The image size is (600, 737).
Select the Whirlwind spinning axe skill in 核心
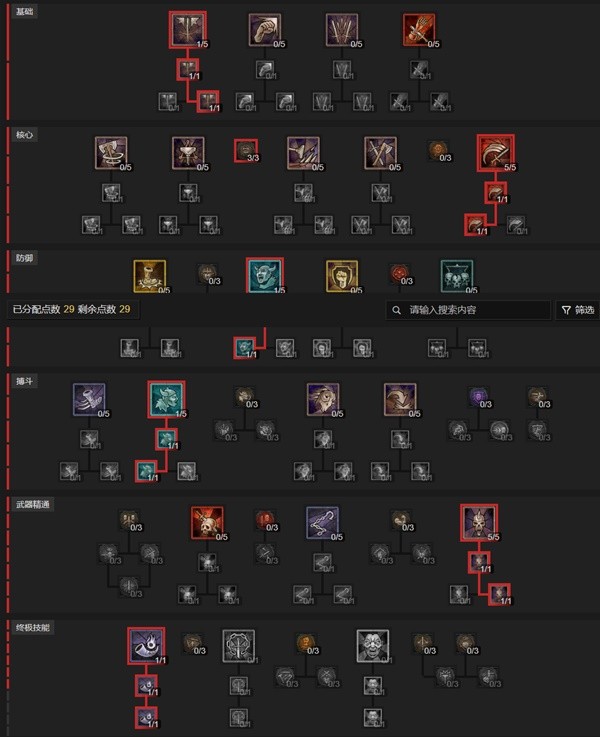111,153
